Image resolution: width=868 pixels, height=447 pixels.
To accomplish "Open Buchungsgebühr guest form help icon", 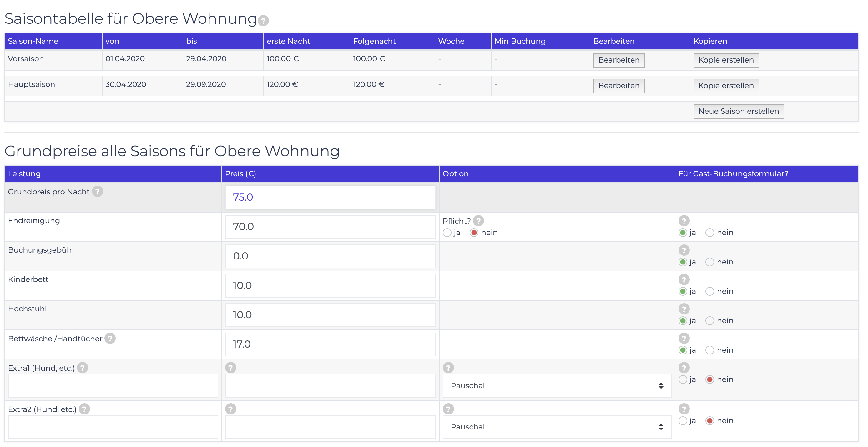I will [x=684, y=250].
